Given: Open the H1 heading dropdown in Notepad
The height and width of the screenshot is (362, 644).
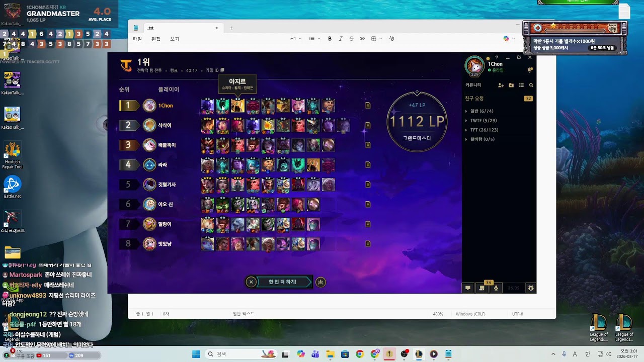Looking at the screenshot, I should point(296,39).
